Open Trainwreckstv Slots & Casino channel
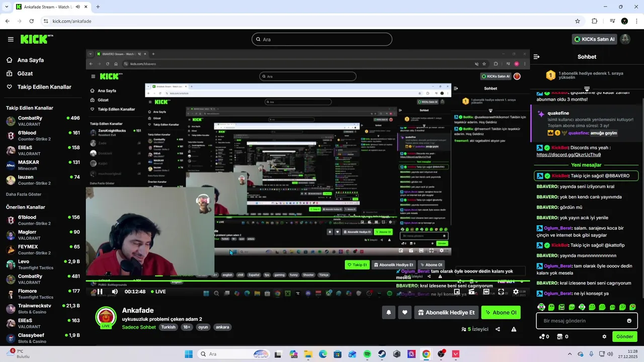 coord(42,308)
